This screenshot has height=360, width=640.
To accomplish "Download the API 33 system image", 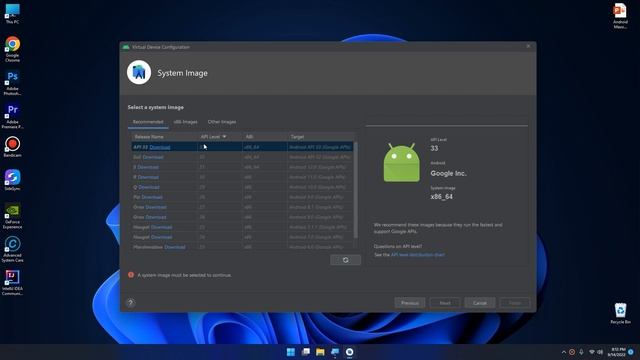I will (x=160, y=147).
